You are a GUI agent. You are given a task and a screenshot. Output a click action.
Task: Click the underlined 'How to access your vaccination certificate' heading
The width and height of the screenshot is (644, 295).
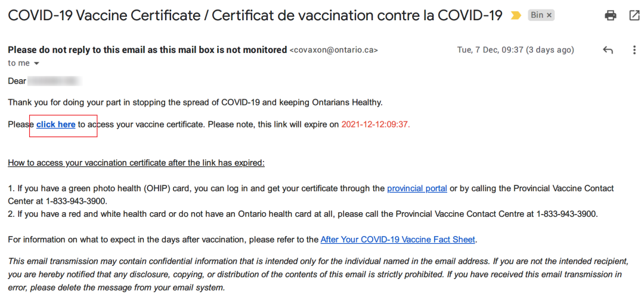(x=137, y=163)
